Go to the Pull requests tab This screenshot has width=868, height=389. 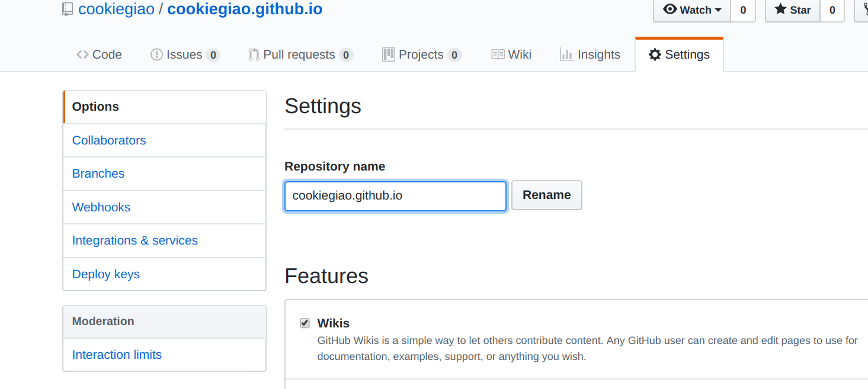pos(300,54)
